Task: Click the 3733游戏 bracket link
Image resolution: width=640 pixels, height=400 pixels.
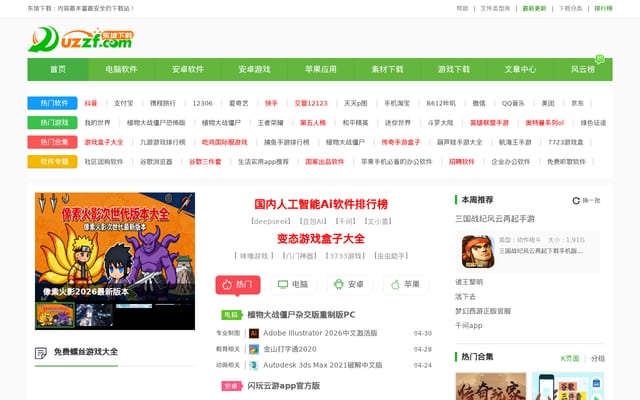Action: point(345,256)
